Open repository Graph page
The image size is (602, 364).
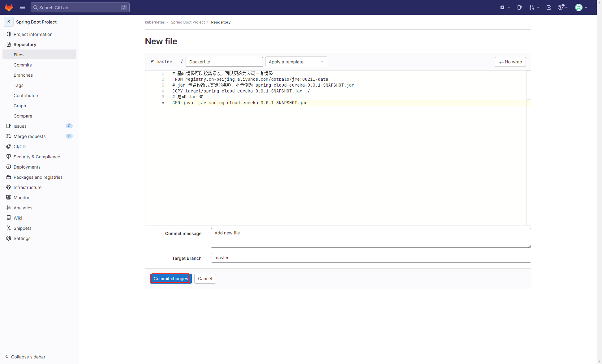(20, 106)
